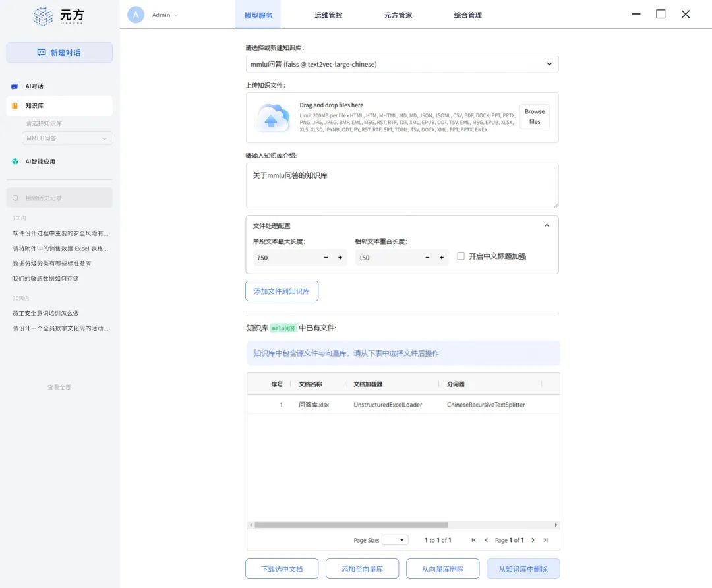
Task: Increase 单段文本最大长度 with plus button
Action: pyautogui.click(x=340, y=258)
